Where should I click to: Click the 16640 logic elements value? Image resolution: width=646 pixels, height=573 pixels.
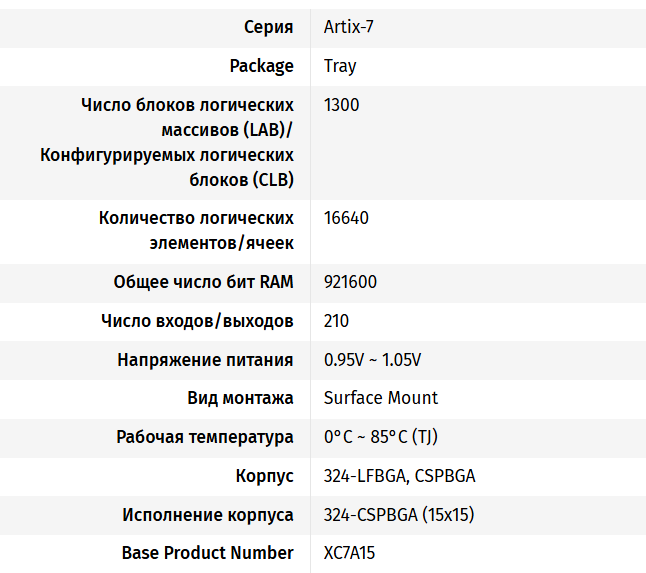346,218
